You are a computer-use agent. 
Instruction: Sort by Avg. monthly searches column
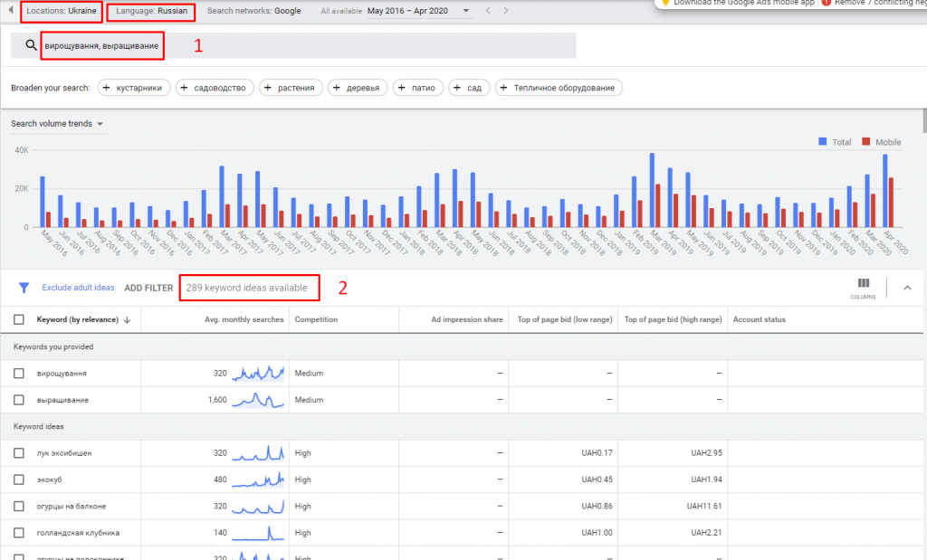click(244, 319)
